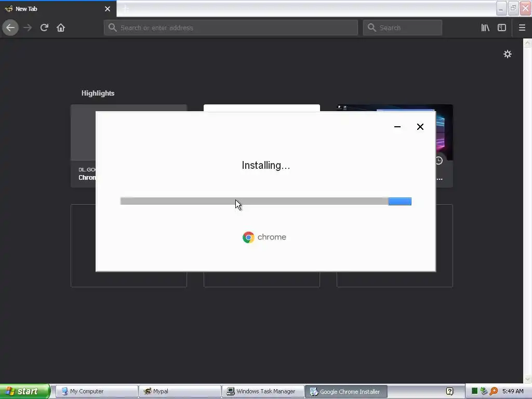This screenshot has height=399, width=532.
Task: Click the installer progress bar
Action: point(265,201)
